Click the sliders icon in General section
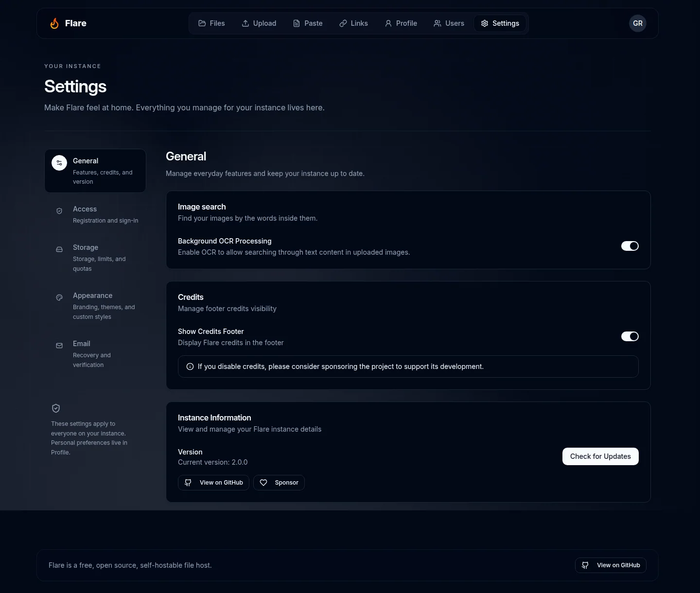This screenshot has height=593, width=700. point(59,163)
